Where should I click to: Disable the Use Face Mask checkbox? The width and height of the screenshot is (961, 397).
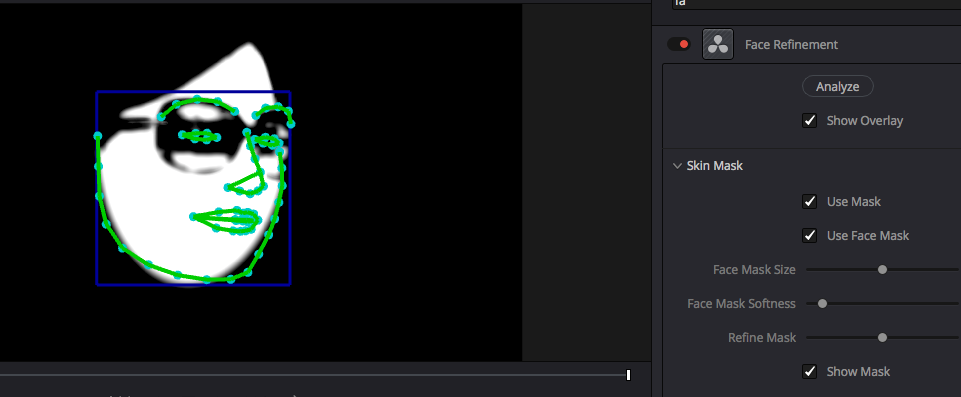tap(810, 235)
